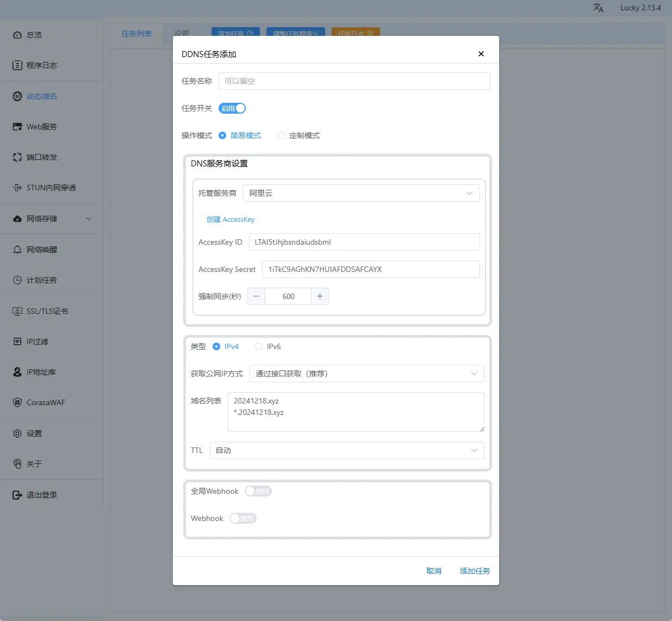
Task: Click the 总览 overview icon in sidebar
Action: (17, 35)
